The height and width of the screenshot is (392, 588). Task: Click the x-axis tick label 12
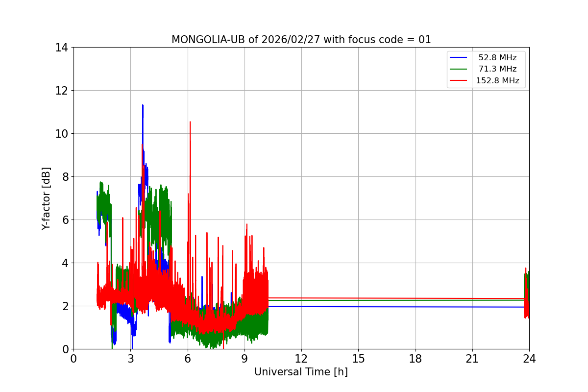pos(301,359)
